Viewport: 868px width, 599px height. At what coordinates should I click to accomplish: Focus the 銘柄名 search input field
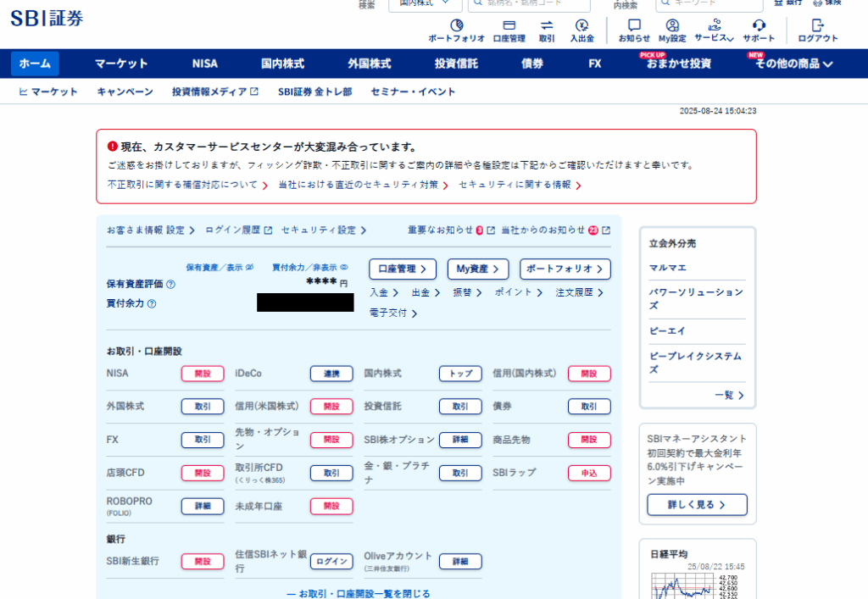529,4
